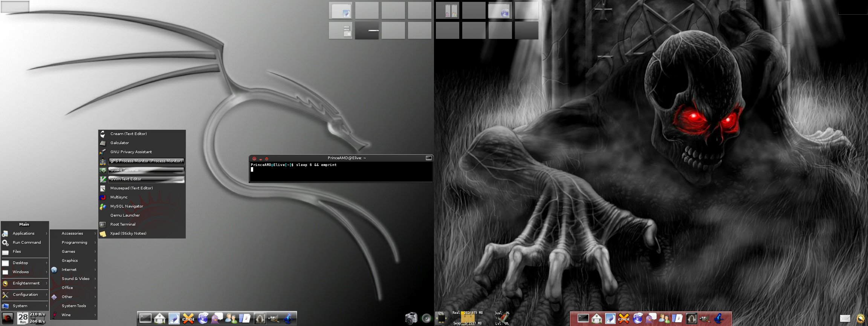
Task: Open the speaker volume mixer gadget
Action: pyautogui.click(x=426, y=318)
